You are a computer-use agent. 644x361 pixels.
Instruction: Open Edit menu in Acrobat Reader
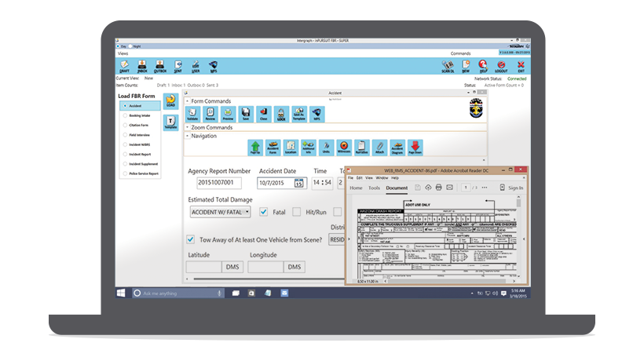(x=360, y=178)
